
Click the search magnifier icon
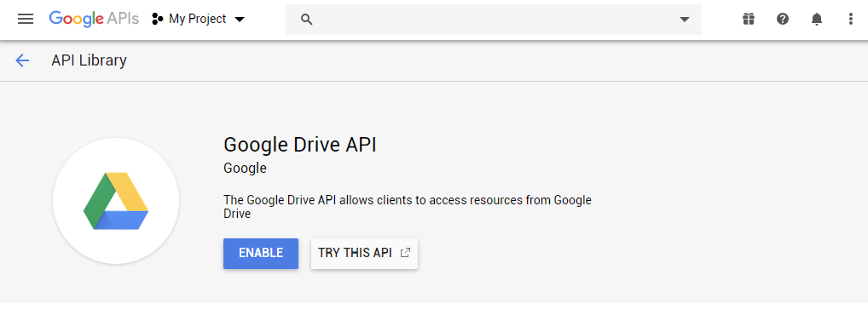coord(307,20)
